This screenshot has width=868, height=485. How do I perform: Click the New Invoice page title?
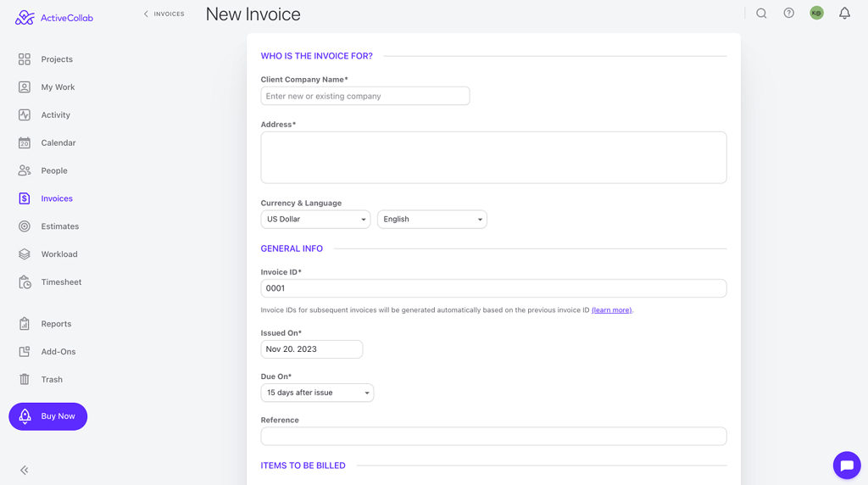(253, 14)
